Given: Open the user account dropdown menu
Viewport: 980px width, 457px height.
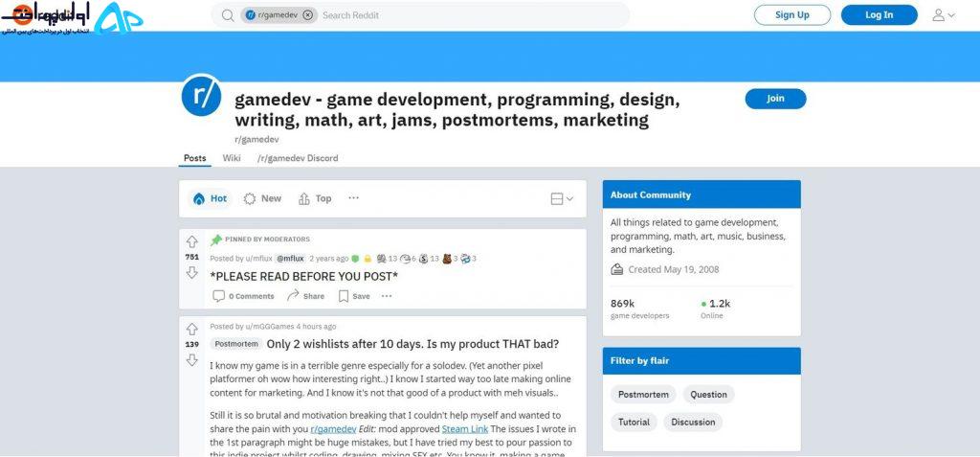Looking at the screenshot, I should coord(943,15).
